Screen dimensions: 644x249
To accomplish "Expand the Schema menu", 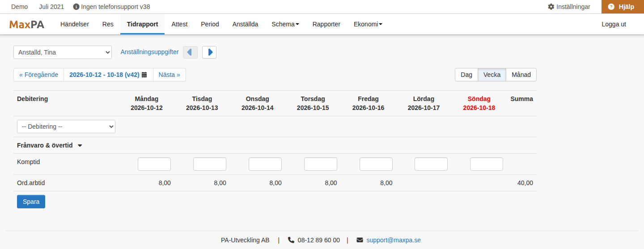I will click(285, 24).
